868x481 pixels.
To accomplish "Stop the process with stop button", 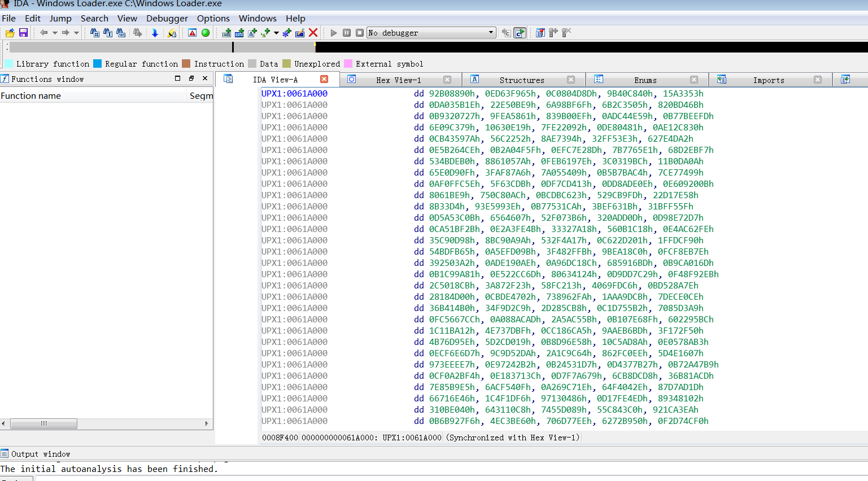I will point(360,33).
